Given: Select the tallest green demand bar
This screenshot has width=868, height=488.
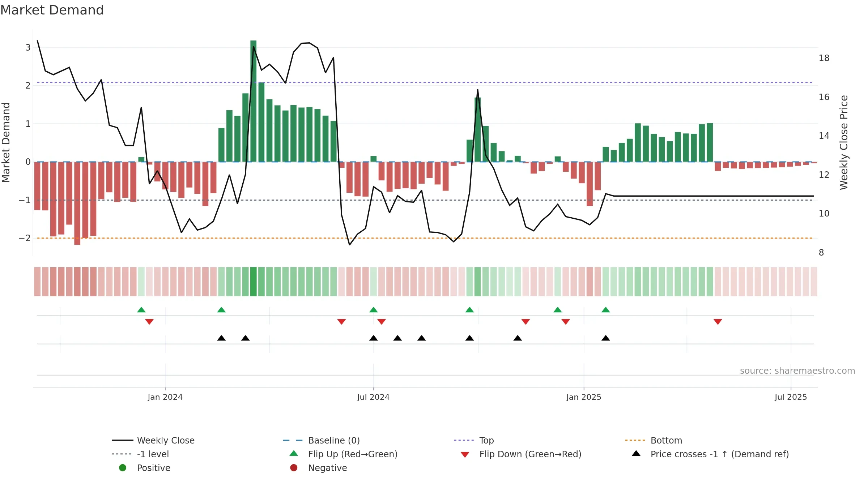Looking at the screenshot, I should [254, 101].
